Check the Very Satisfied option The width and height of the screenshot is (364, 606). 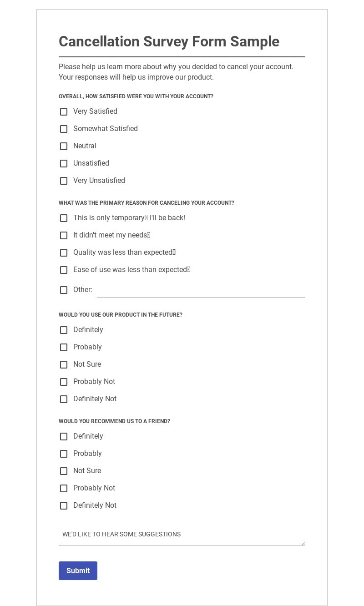pyautogui.click(x=64, y=112)
